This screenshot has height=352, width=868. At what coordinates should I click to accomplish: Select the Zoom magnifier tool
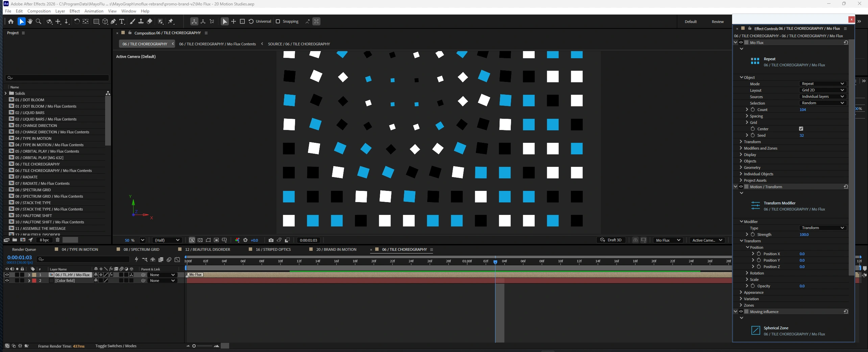[x=39, y=21]
